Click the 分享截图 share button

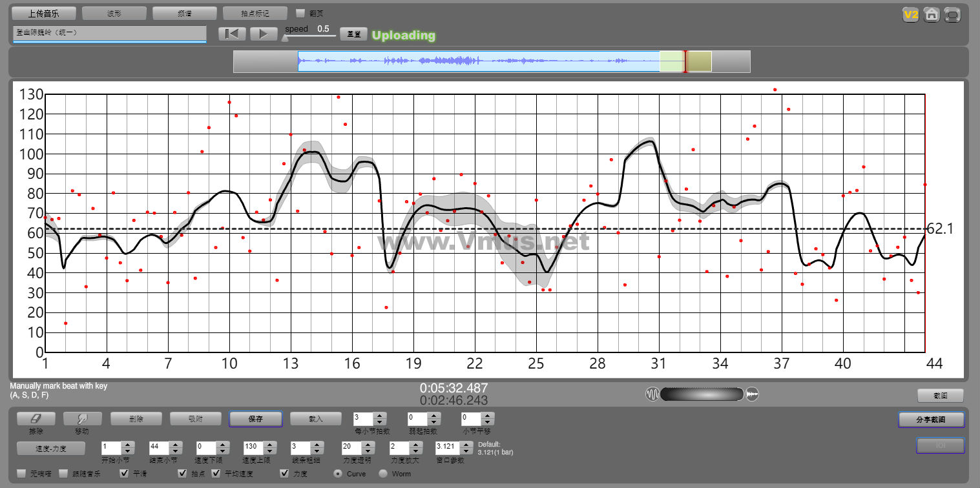[931, 420]
